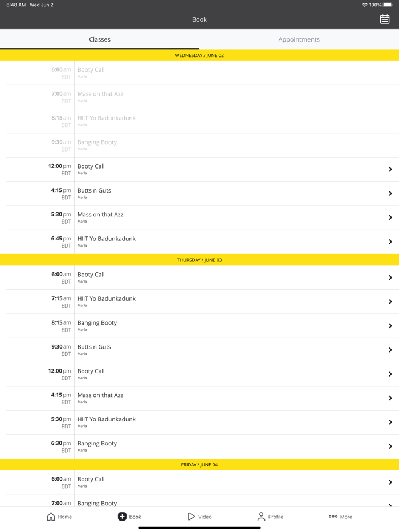Viewport: 399px width, 532px height.
Task: Expand Wednesday 12:00 pm Booty Call chevron
Action: (x=390, y=169)
